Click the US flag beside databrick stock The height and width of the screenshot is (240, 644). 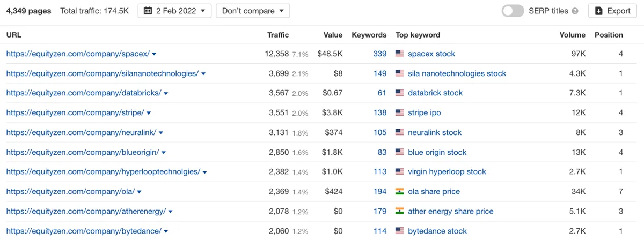399,93
